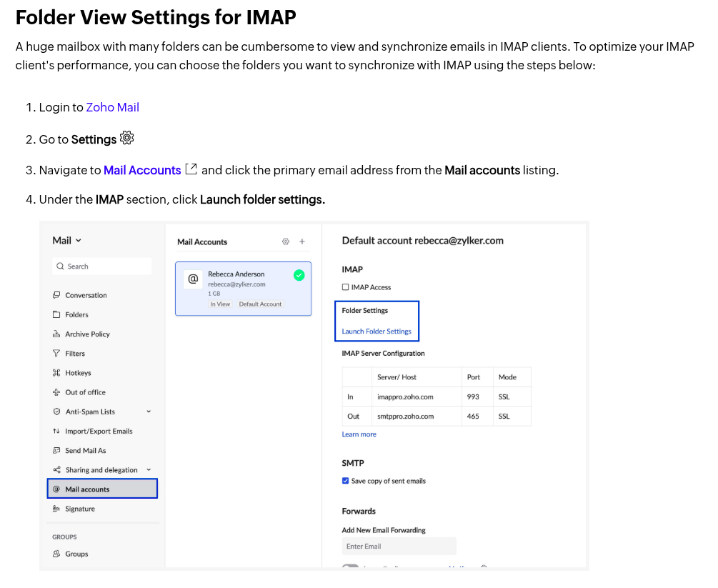Open Out of office settings
The image size is (718, 588).
[x=85, y=392]
